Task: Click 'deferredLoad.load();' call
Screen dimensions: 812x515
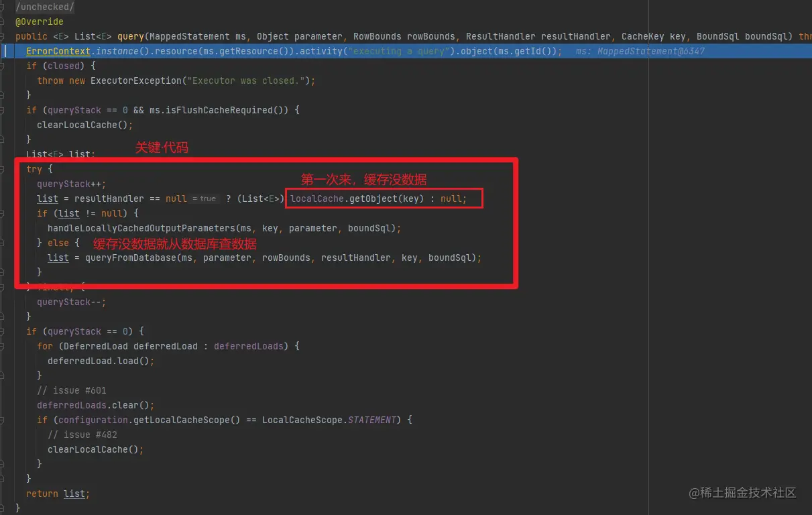Action: pos(101,361)
